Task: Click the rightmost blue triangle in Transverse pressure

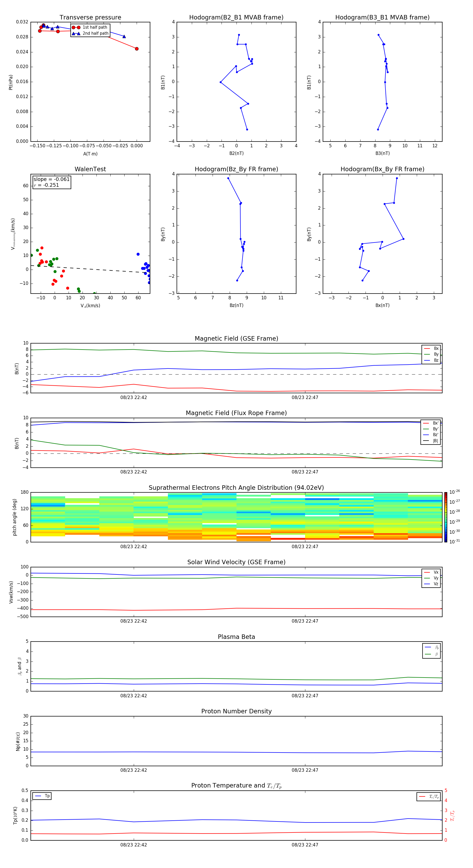Action: coord(124,36)
